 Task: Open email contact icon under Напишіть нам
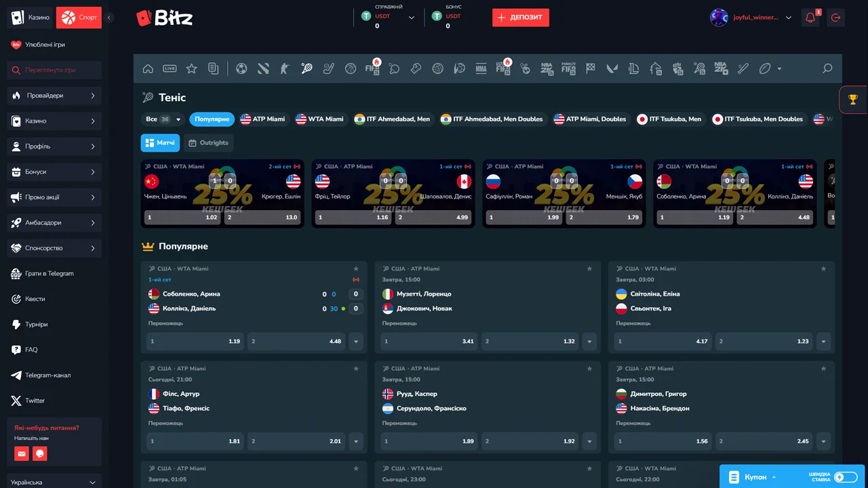(22, 453)
